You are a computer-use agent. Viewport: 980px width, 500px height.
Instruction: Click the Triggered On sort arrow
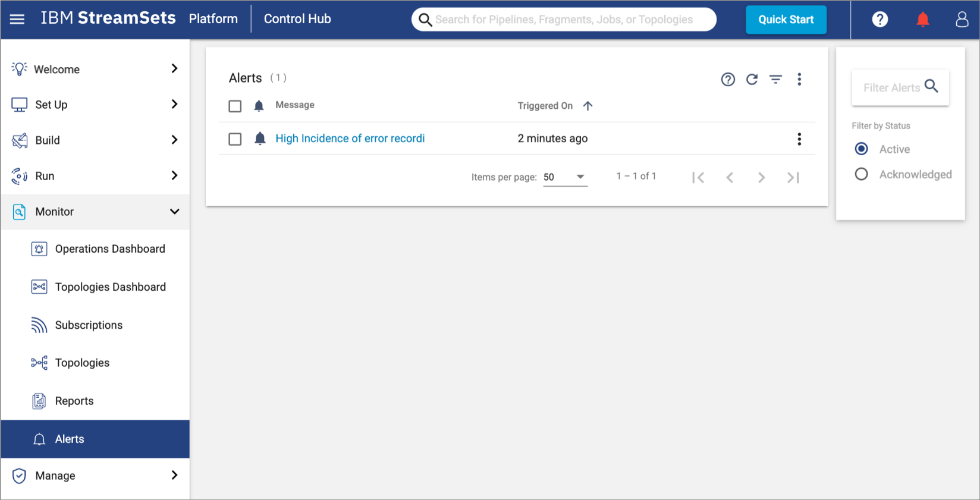click(x=588, y=106)
